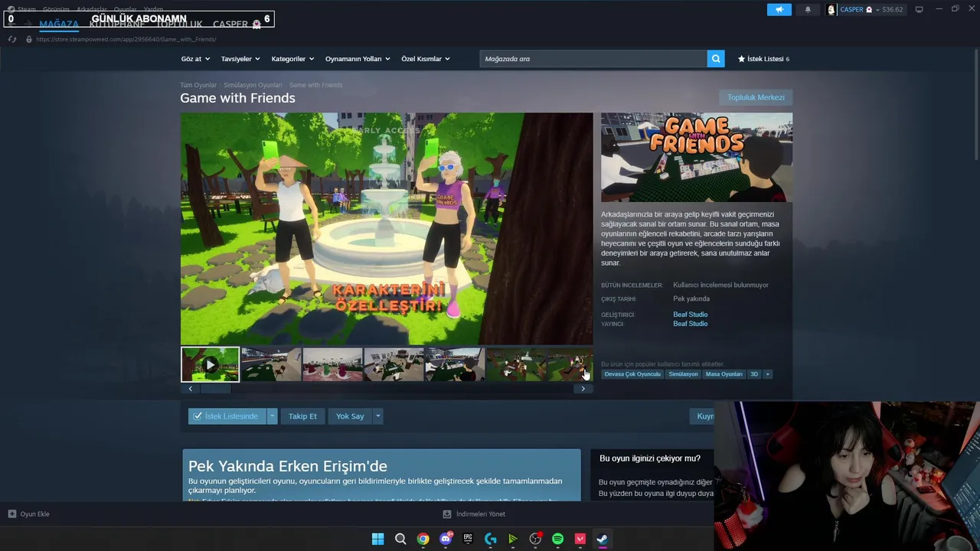Open the Yok Say dropdown arrow
Image resolution: width=980 pixels, height=551 pixels.
(x=378, y=416)
